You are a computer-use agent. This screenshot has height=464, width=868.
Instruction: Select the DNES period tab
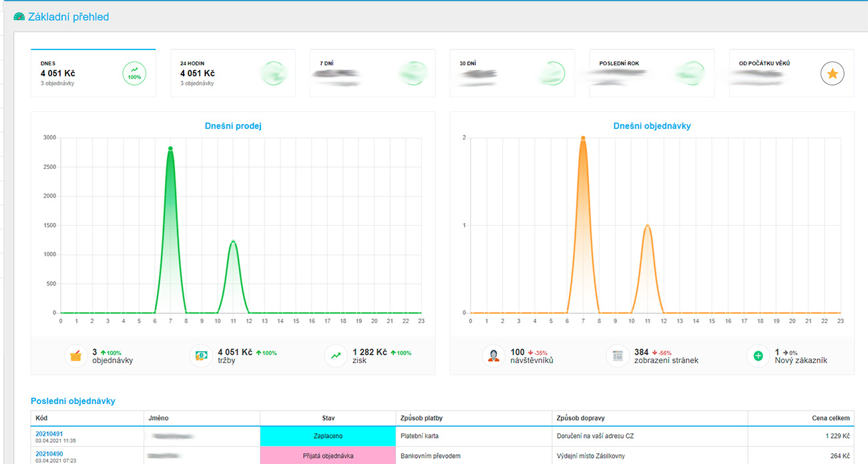point(93,73)
